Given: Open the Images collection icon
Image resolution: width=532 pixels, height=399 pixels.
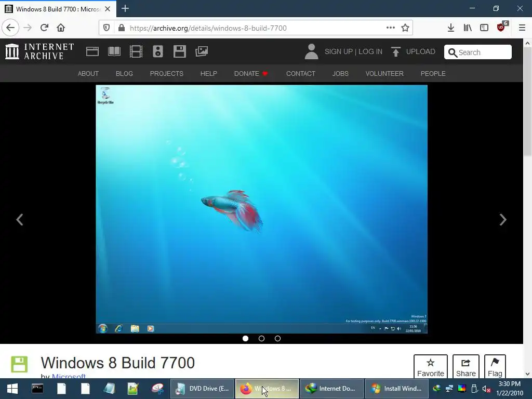Looking at the screenshot, I should (202, 51).
